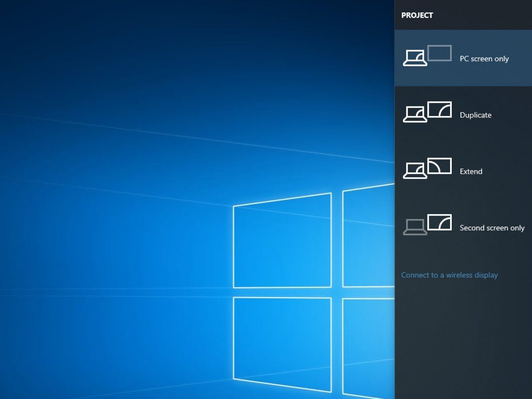Open Connect to a wireless display link
The height and width of the screenshot is (399, 532).
point(450,275)
